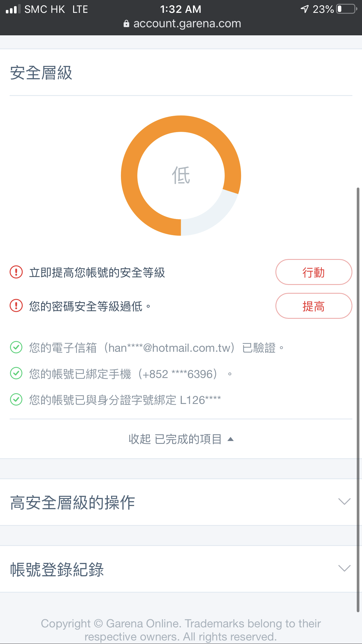Tap red warning icon beside 您的密碼安全等級過低
The image size is (362, 644).
click(16, 306)
